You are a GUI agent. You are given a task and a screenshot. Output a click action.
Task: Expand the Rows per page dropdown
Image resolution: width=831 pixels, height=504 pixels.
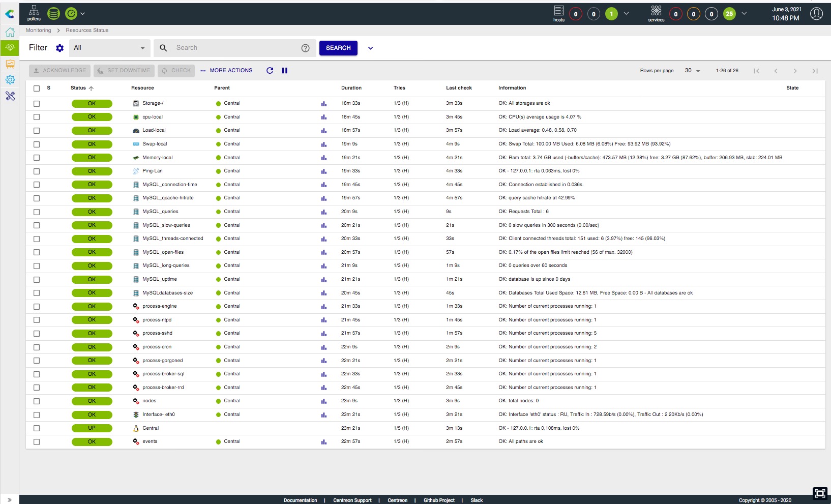pos(692,71)
